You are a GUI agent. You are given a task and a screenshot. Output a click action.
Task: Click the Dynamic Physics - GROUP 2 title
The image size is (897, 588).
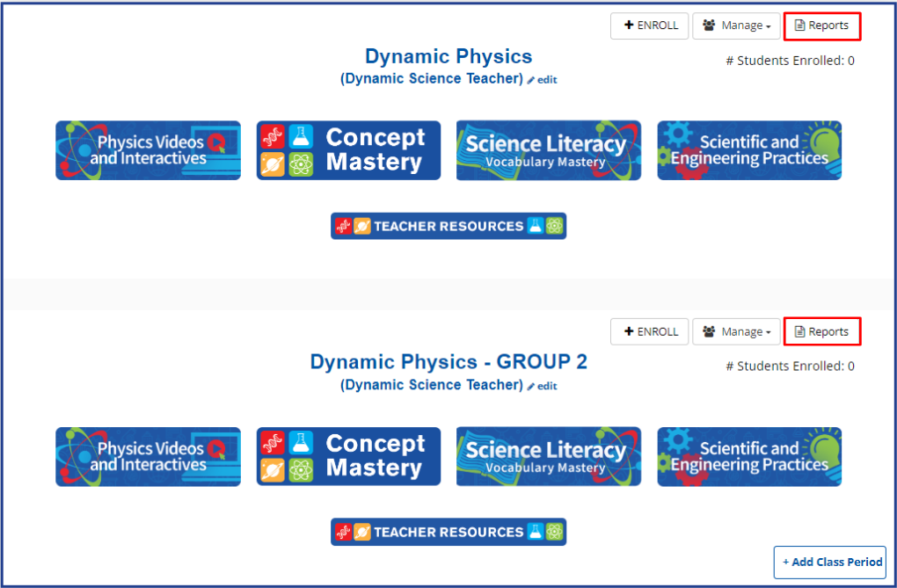point(448,361)
